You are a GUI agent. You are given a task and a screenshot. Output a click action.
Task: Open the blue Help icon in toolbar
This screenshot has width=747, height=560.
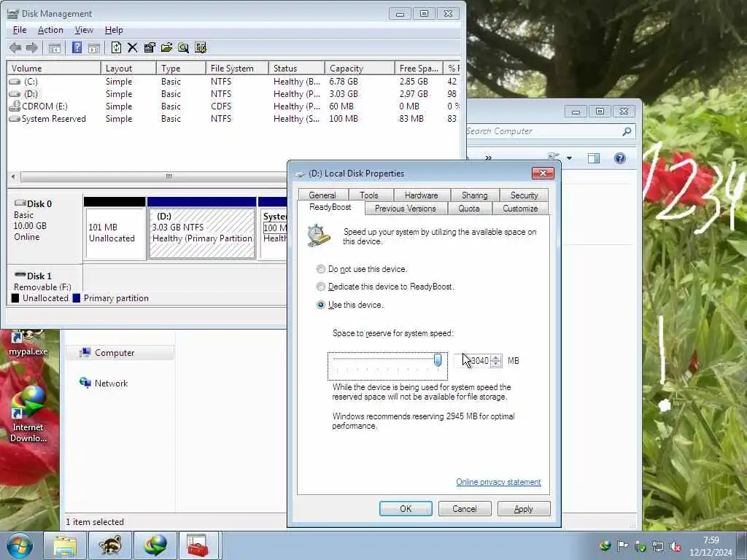click(77, 47)
